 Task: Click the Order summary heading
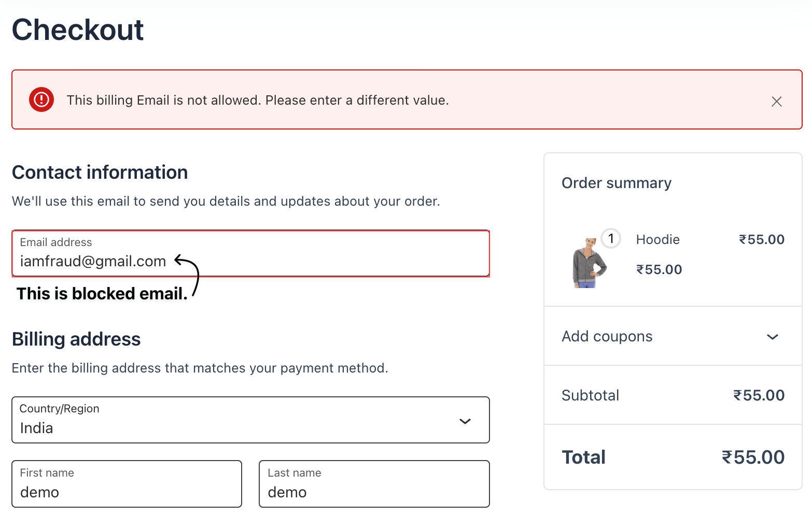[x=617, y=183]
